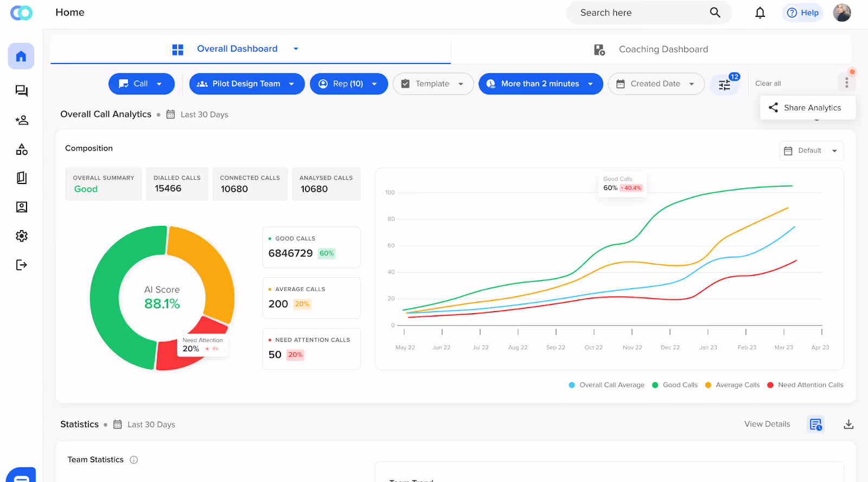Click the Team Statistics info icon

click(x=134, y=460)
